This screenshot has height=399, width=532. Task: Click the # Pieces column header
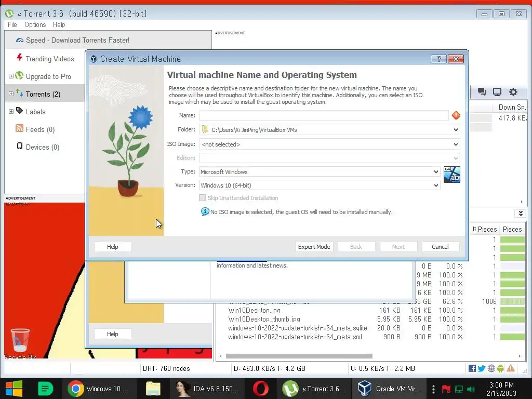(485, 229)
